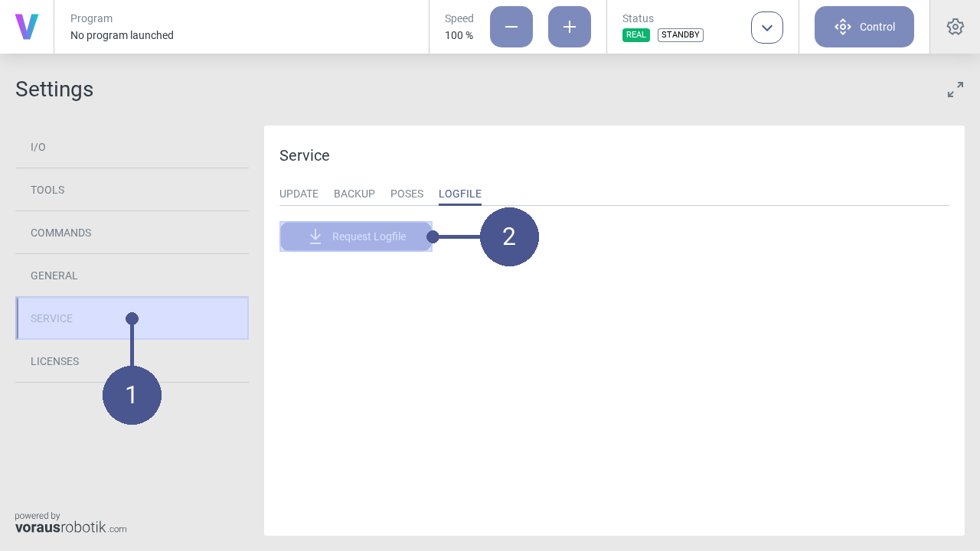Image resolution: width=980 pixels, height=551 pixels.
Task: Open the GENERAL settings section
Action: tap(54, 275)
